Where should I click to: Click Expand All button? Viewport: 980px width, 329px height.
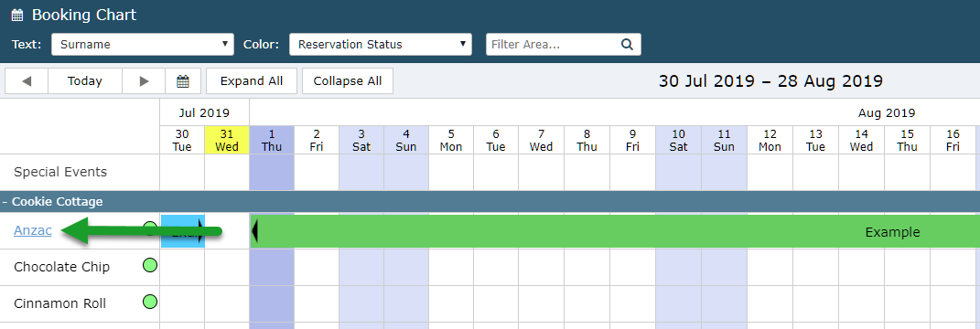252,81
